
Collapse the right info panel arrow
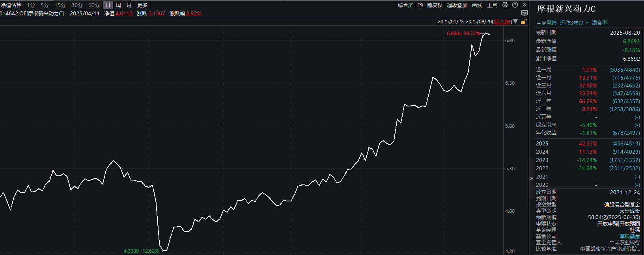[x=531, y=178]
